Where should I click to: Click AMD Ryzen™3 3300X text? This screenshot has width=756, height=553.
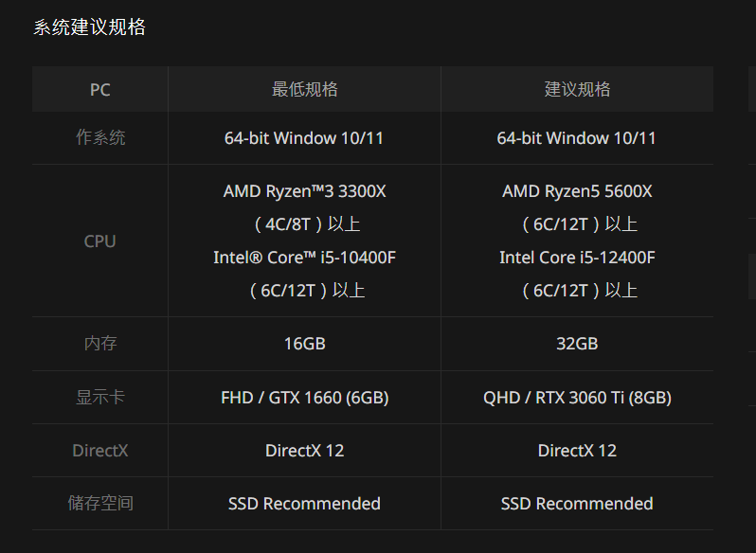coord(304,191)
